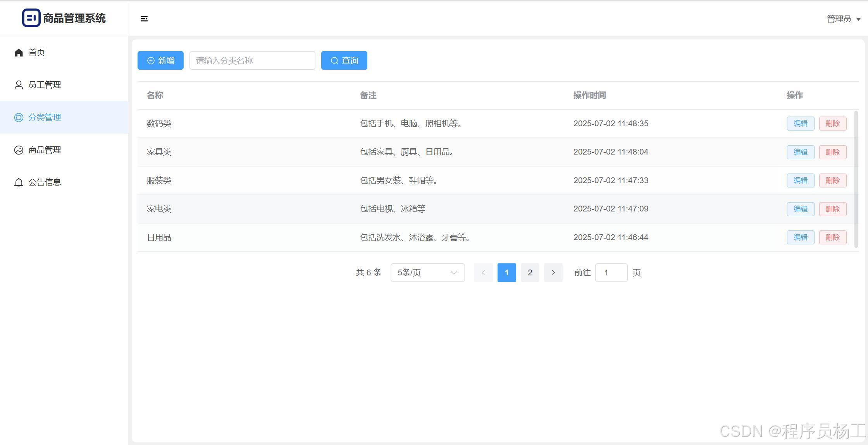Delete the 日用品 category row
The image size is (868, 445).
[x=832, y=237]
